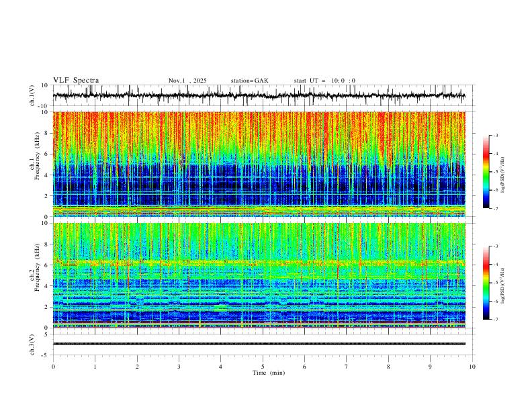
Task: Click the "Time (min)" axis label
Action: pos(269,373)
